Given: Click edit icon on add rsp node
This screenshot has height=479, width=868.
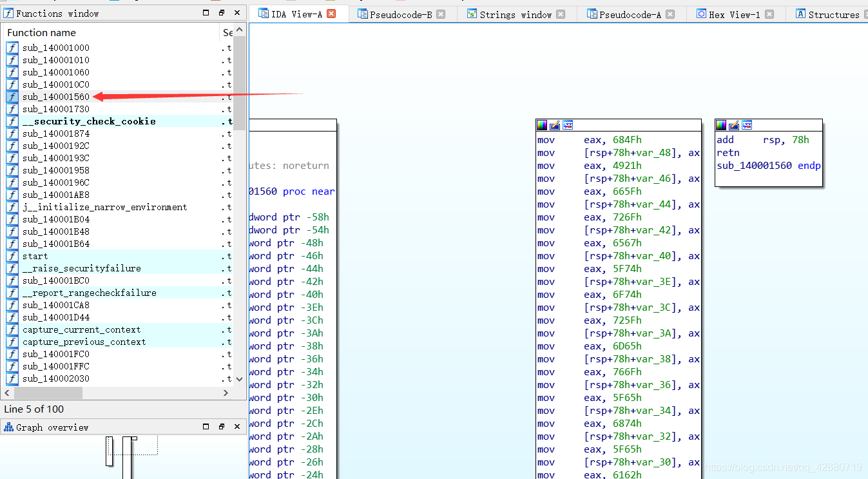Looking at the screenshot, I should pos(734,125).
